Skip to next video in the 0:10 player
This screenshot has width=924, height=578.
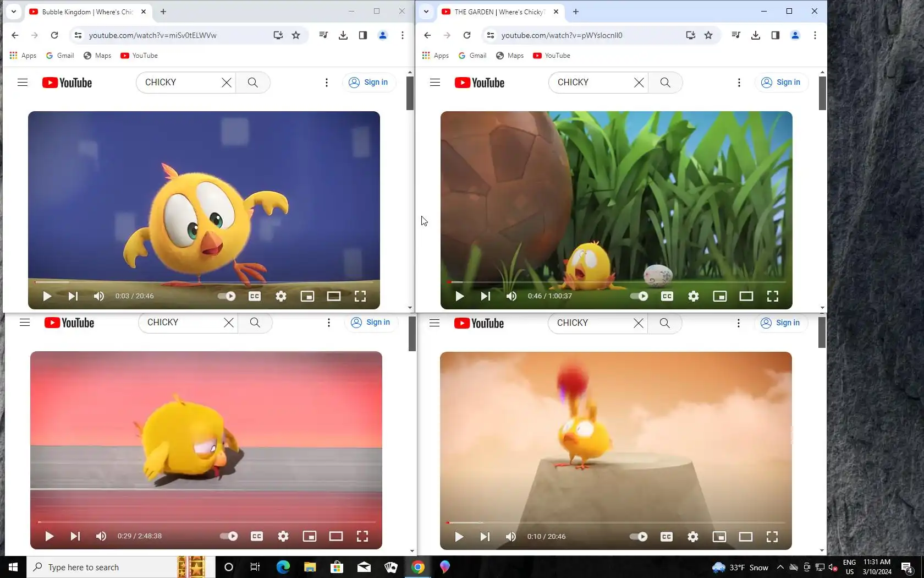pyautogui.click(x=485, y=537)
